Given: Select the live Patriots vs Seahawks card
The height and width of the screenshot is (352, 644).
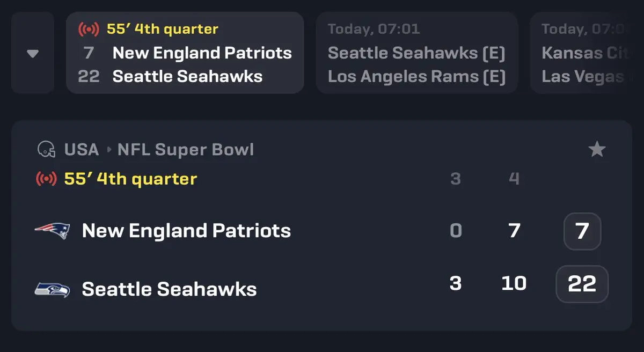Looking at the screenshot, I should [185, 53].
